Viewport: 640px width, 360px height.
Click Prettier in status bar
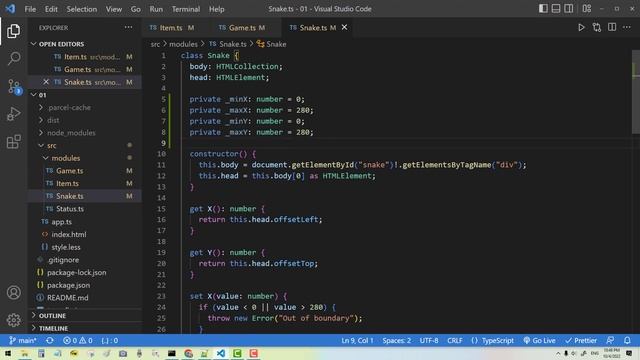[x=581, y=340]
